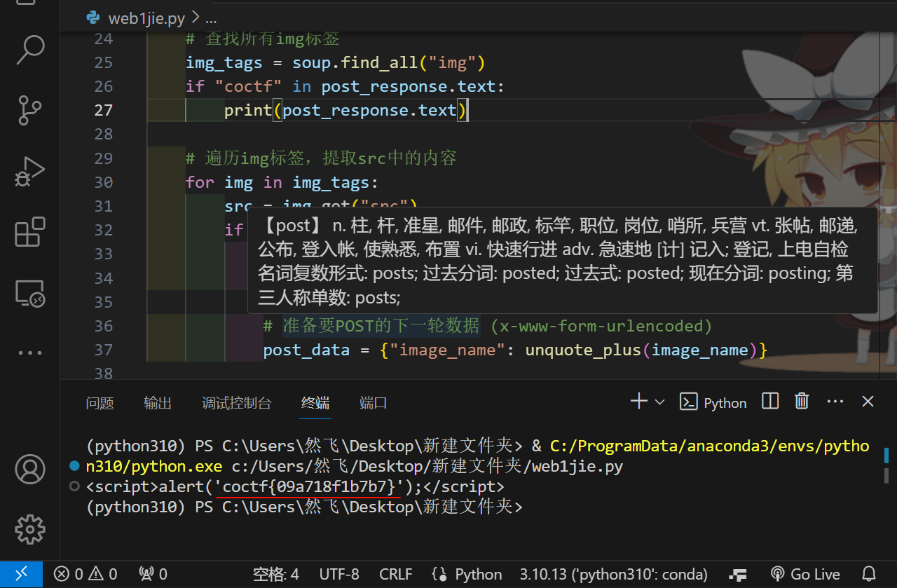897x588 pixels.
Task: Open the Search view in activity bar
Action: click(x=29, y=49)
